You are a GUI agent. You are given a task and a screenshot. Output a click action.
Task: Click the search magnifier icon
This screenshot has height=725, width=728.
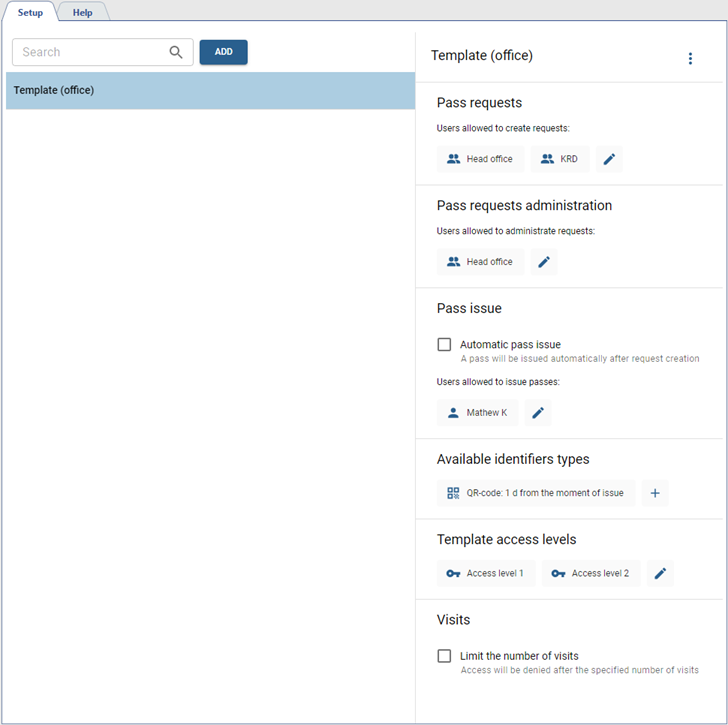pos(176,53)
